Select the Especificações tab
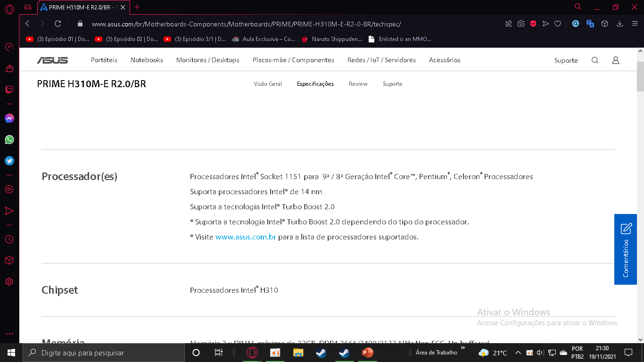The height and width of the screenshot is (362, 644). click(x=315, y=84)
